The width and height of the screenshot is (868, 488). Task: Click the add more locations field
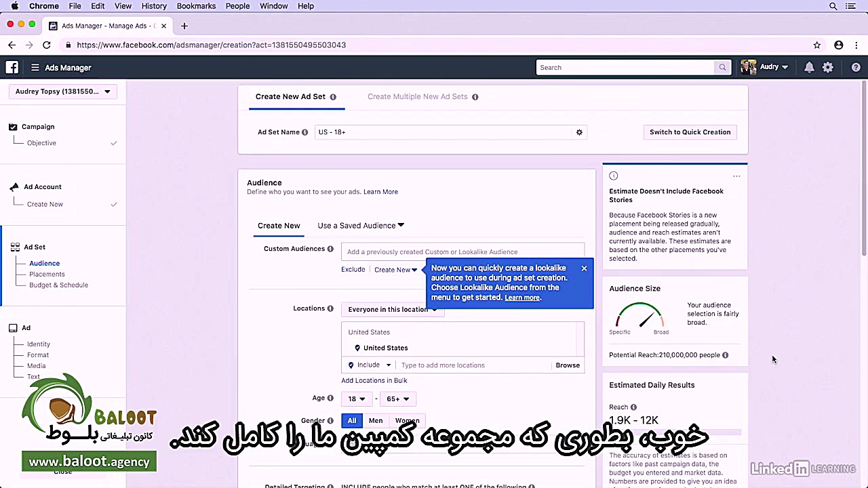475,365
